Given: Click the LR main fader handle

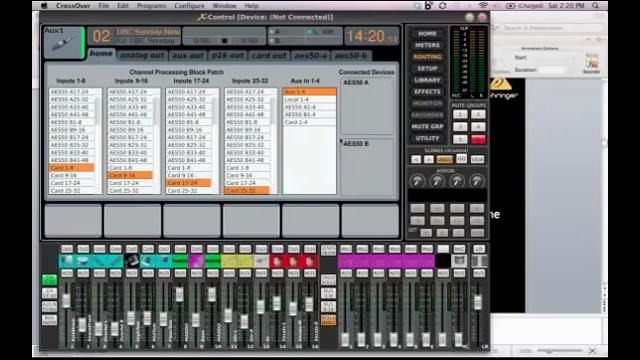Looking at the screenshot, I should click(478, 302).
